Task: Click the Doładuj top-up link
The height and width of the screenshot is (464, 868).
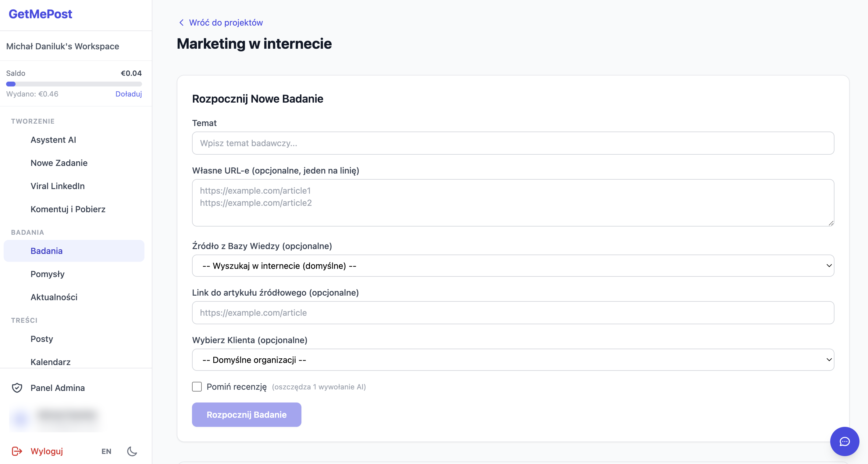Action: point(128,94)
